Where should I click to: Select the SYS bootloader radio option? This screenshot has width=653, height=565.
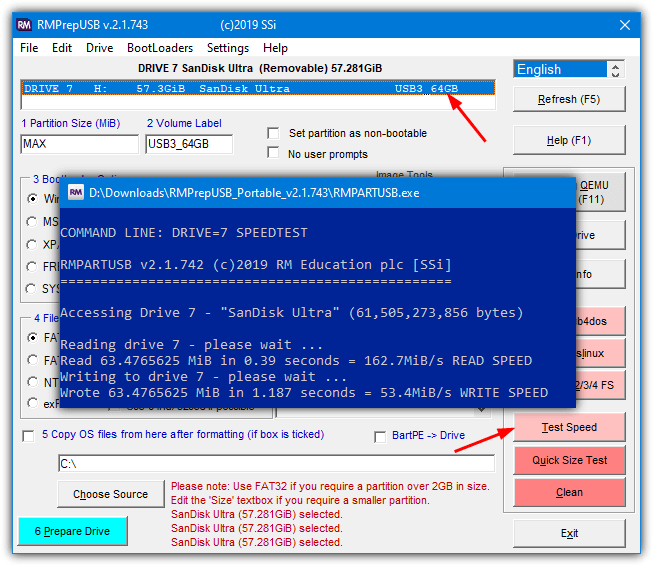[x=31, y=288]
